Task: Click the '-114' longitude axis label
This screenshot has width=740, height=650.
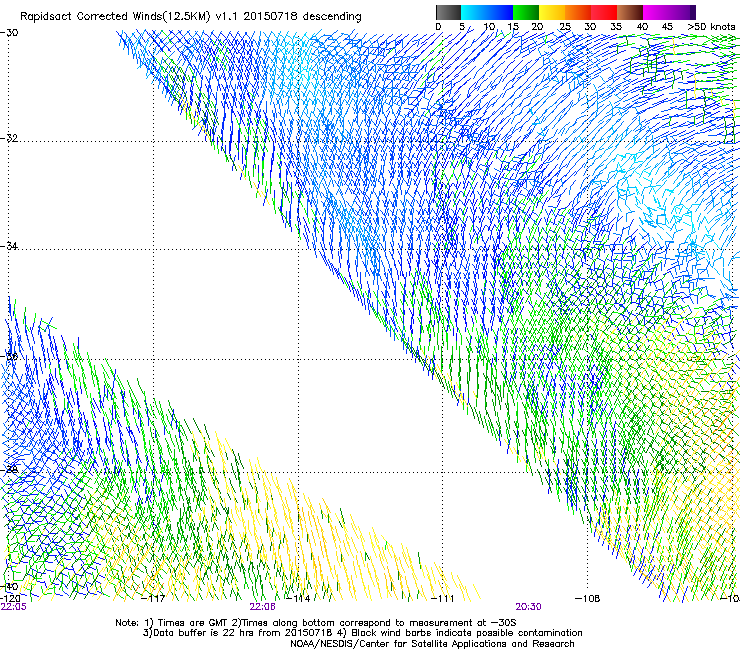Action: 299,599
